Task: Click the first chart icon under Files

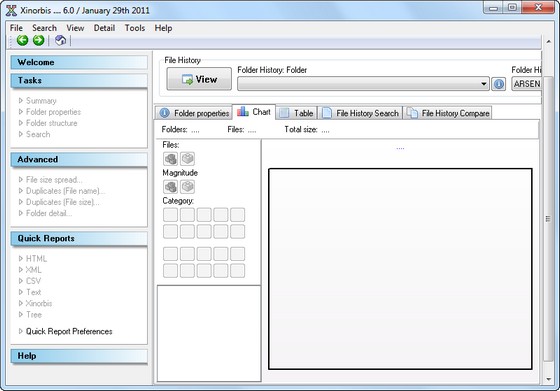Action: click(170, 159)
